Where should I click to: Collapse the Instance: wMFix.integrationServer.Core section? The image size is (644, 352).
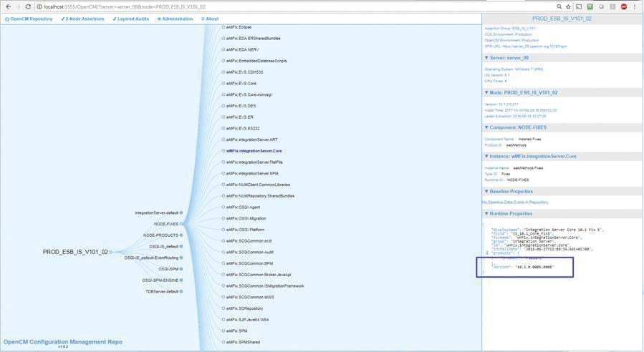[486, 156]
